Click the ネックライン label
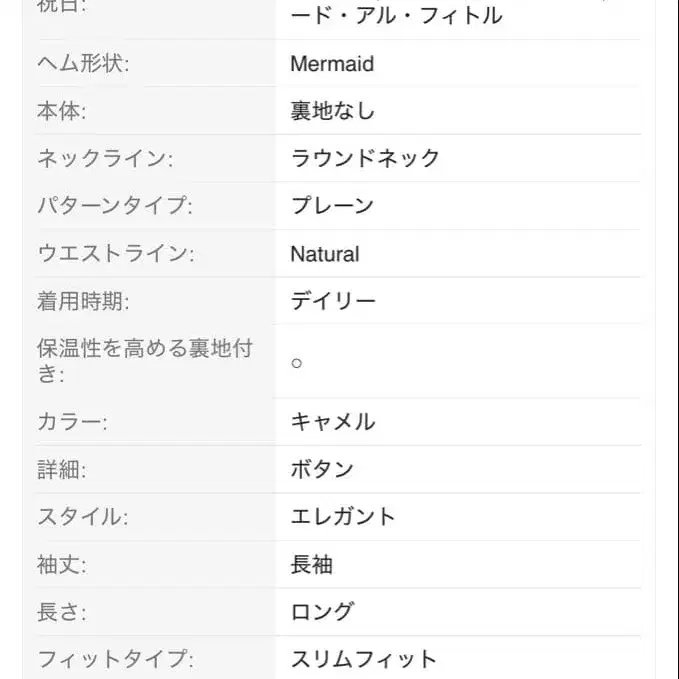The height and width of the screenshot is (679, 679). tap(105, 158)
